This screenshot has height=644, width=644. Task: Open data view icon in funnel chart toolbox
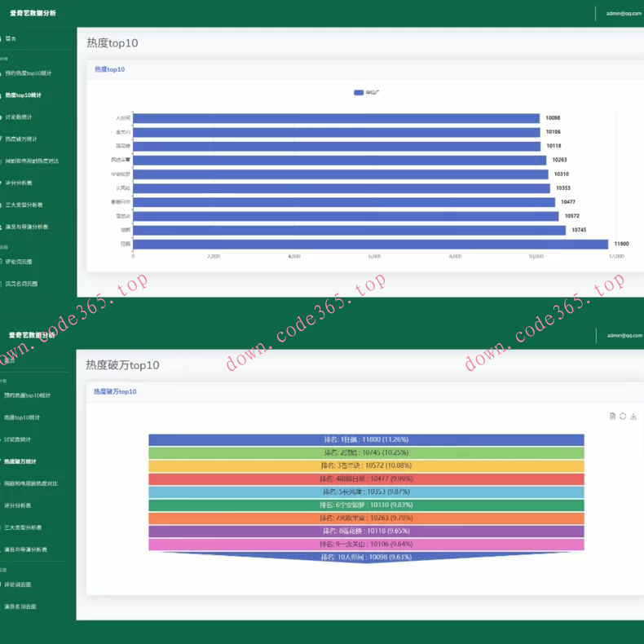click(612, 416)
